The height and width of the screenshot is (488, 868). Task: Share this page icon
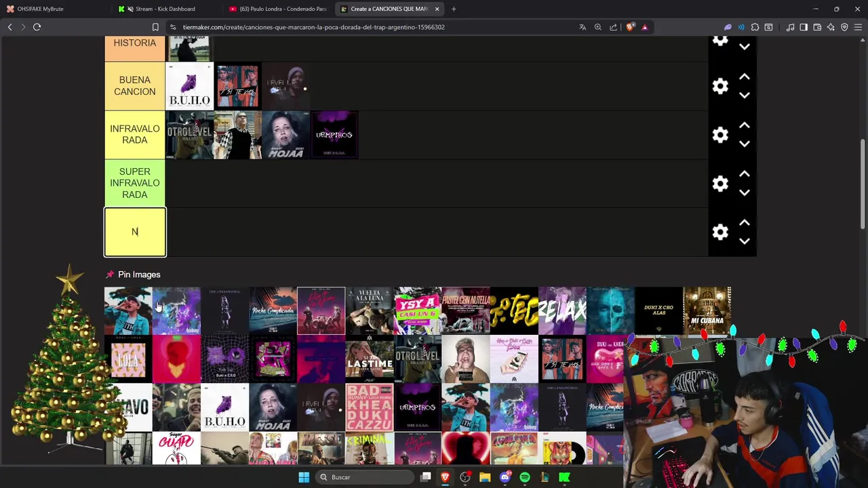click(x=614, y=27)
